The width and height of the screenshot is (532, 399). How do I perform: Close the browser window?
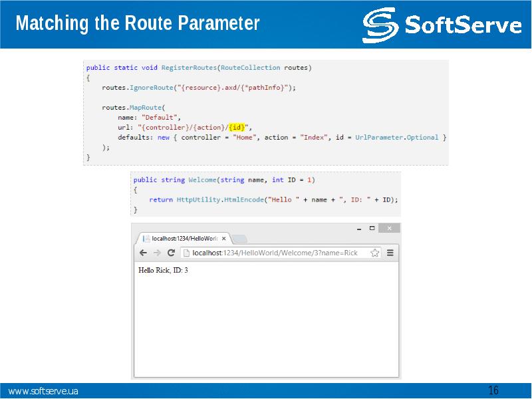coord(389,228)
